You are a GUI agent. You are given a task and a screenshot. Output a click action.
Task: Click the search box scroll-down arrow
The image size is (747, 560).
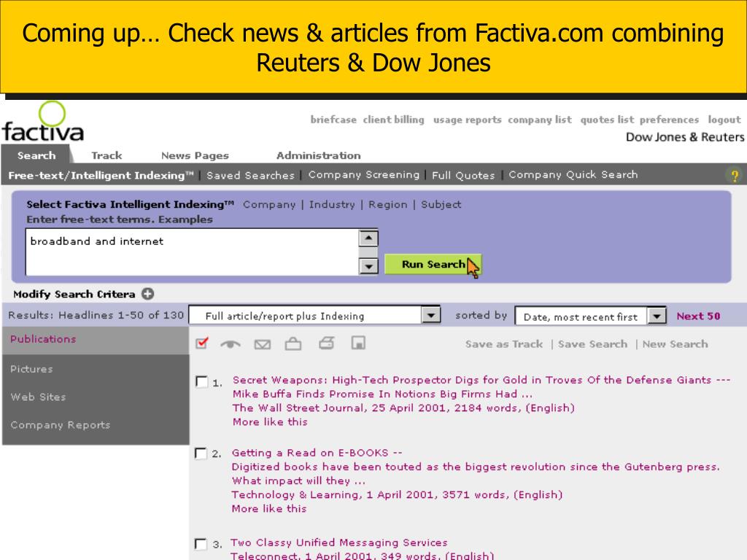[x=368, y=266]
